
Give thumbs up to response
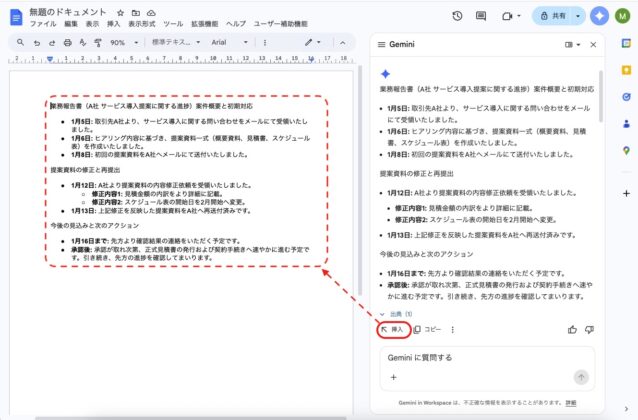tap(572, 330)
